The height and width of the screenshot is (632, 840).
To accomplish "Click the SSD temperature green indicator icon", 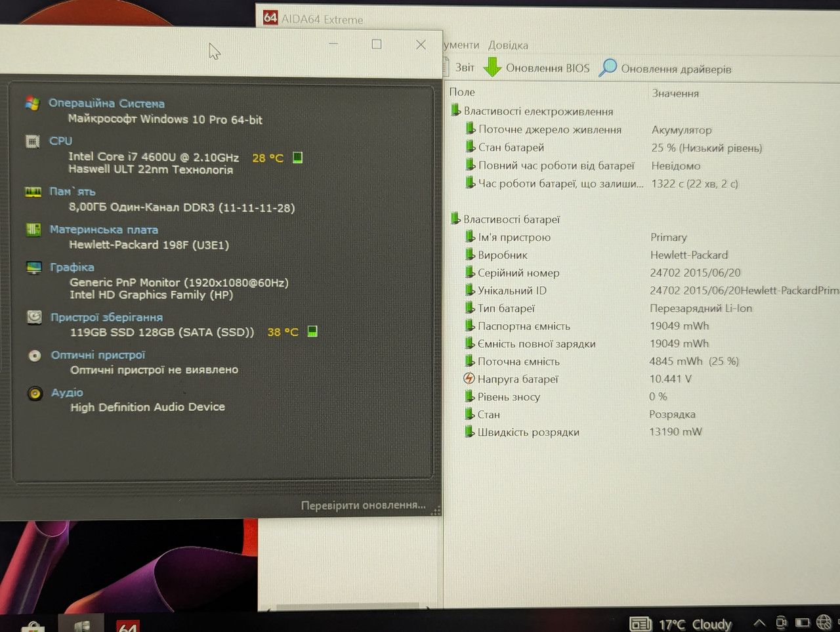I will coord(312,331).
